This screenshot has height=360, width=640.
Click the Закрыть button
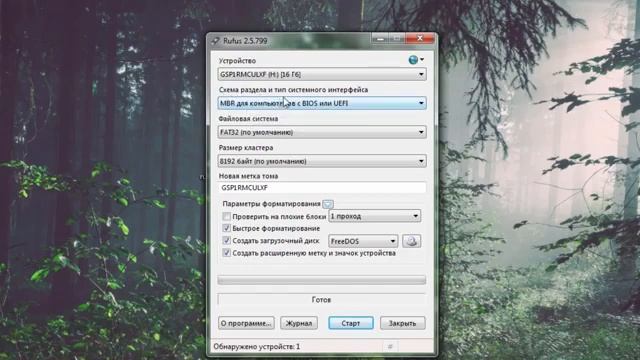pos(402,323)
